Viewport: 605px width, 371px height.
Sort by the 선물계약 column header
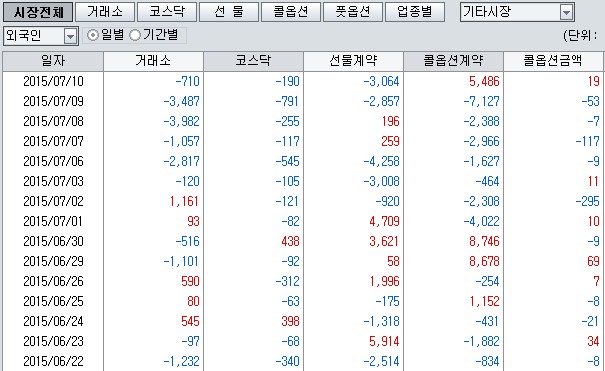353,61
